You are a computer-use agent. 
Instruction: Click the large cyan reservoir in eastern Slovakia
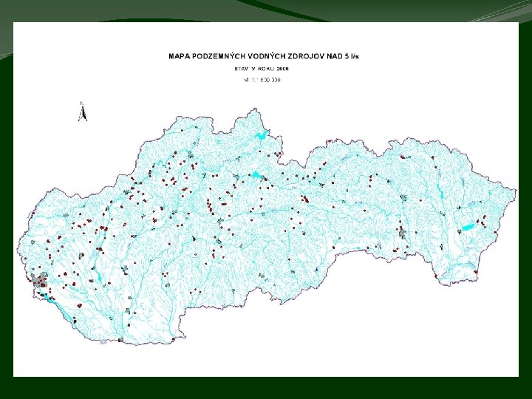[468, 228]
